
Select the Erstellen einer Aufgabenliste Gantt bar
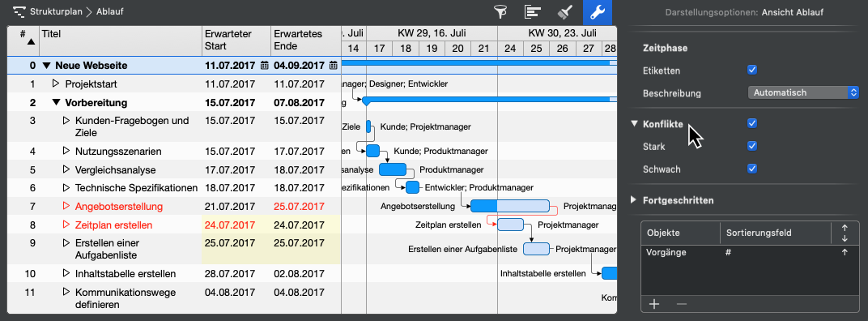pos(536,249)
